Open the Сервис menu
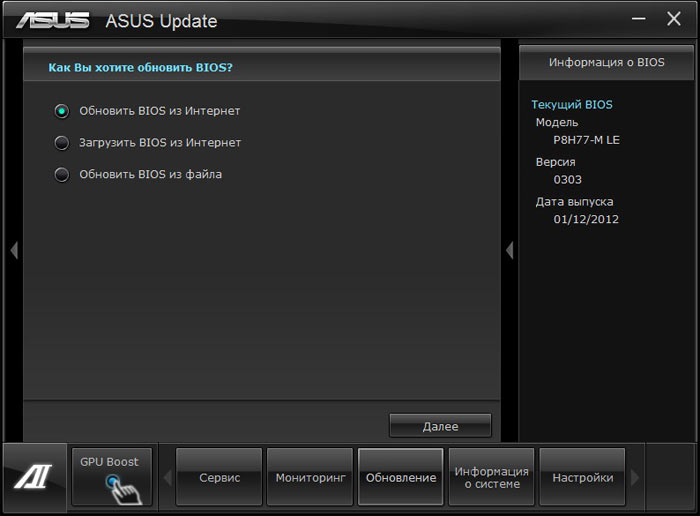This screenshot has height=516, width=700. 219,477
